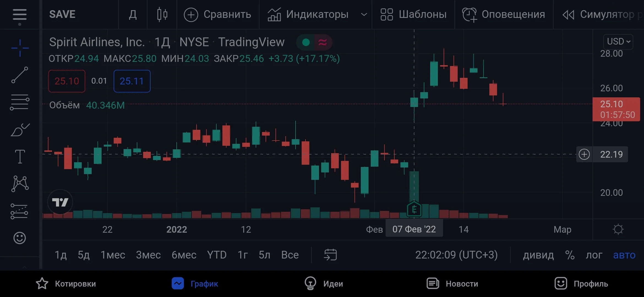Image resolution: width=644 pixels, height=297 pixels.
Task: Select the brush drawing tool
Action: click(x=20, y=130)
